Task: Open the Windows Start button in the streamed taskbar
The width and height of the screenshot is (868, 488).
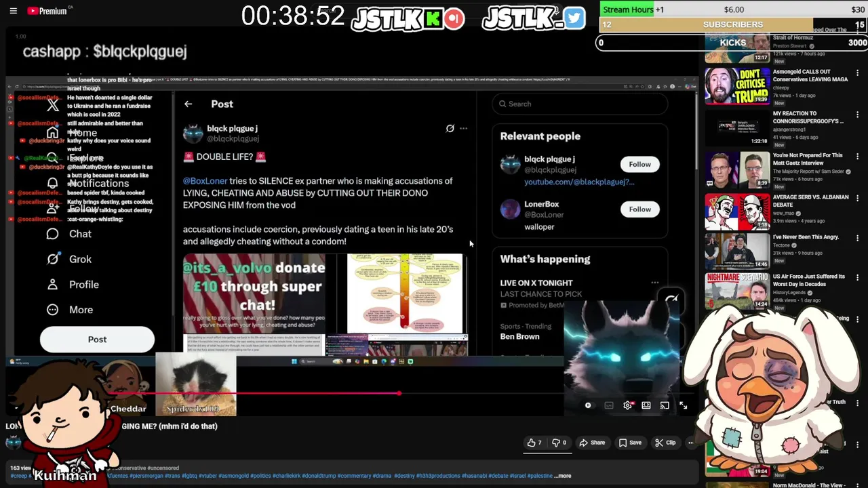Action: pyautogui.click(x=294, y=361)
